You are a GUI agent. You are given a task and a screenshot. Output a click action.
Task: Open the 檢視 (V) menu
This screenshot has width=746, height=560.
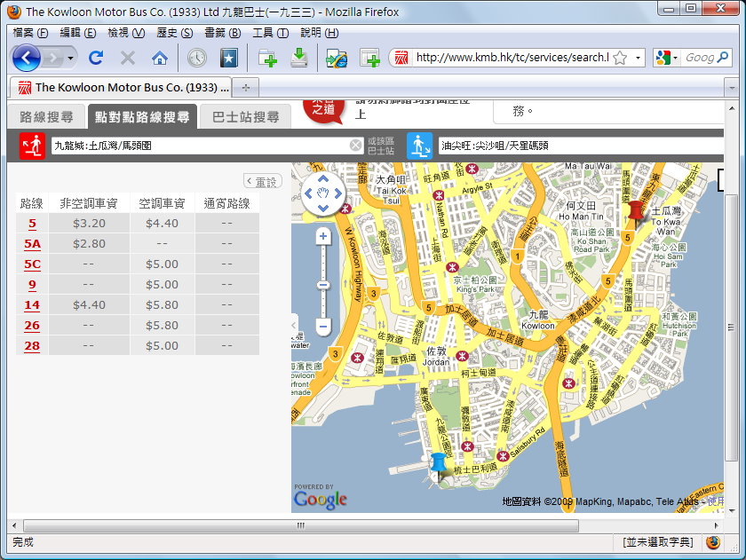pos(126,33)
